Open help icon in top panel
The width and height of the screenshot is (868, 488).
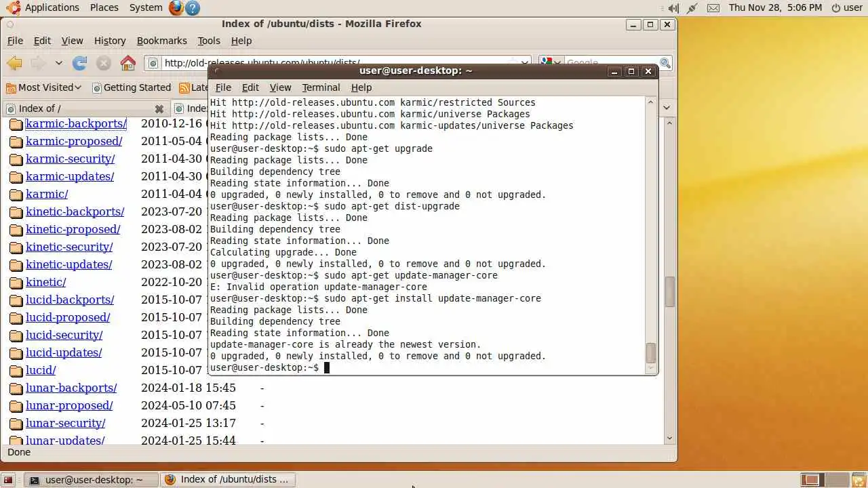click(193, 8)
